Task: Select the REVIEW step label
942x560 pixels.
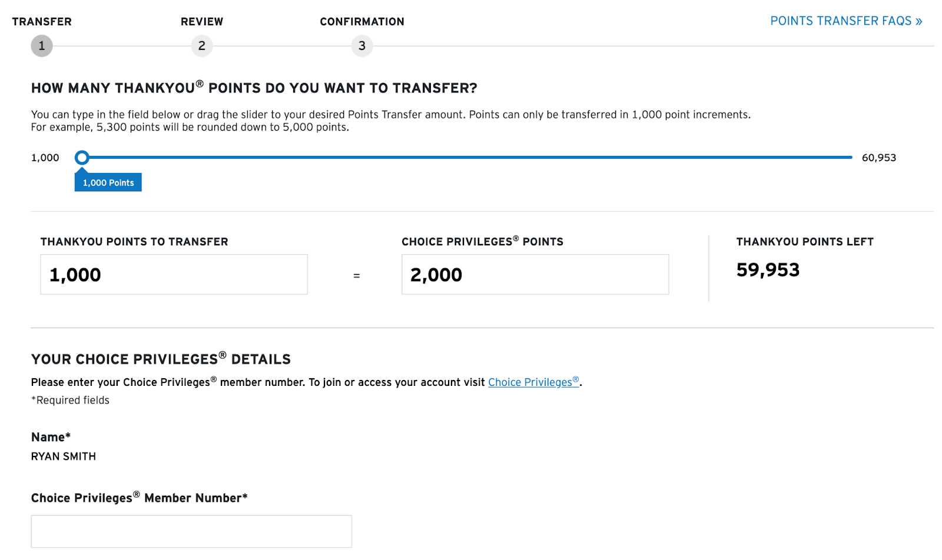Action: [202, 22]
